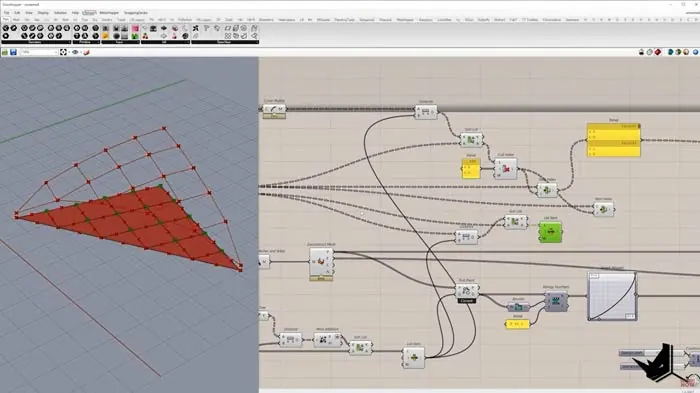Viewport: 700px width, 393px height.
Task: Pick the black pinwheel icon in the ribbon
Action: (x=196, y=28)
